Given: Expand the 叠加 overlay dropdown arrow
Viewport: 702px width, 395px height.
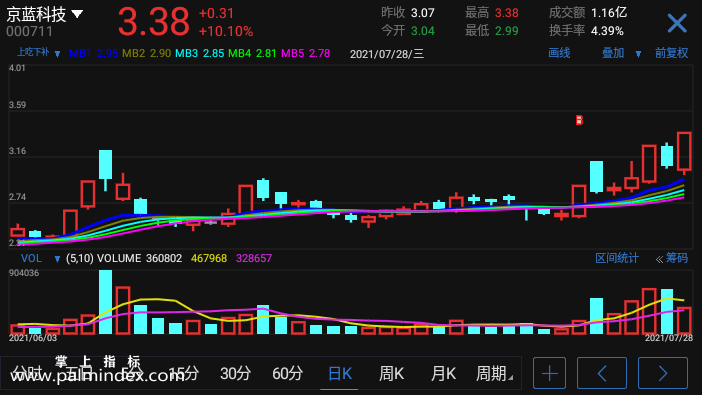Looking at the screenshot, I should [638, 54].
